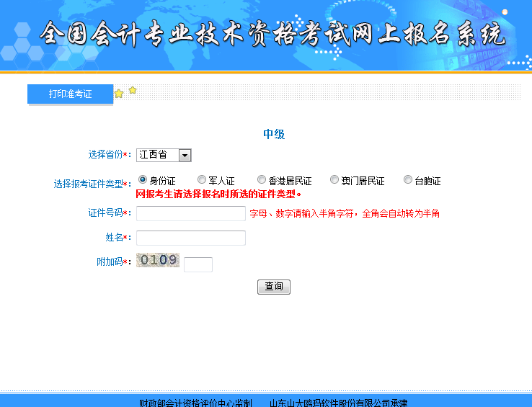Click the 附加码 captcha entry box

click(x=198, y=264)
